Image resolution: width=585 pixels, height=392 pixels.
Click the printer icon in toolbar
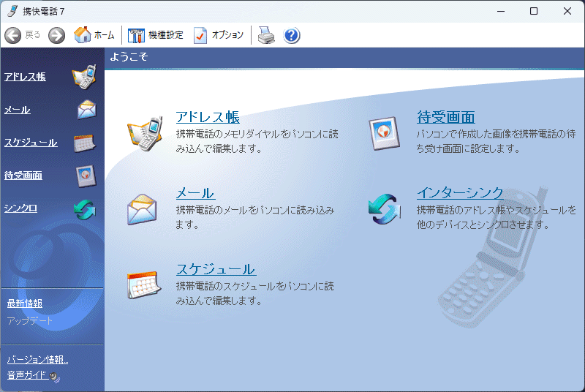[266, 35]
